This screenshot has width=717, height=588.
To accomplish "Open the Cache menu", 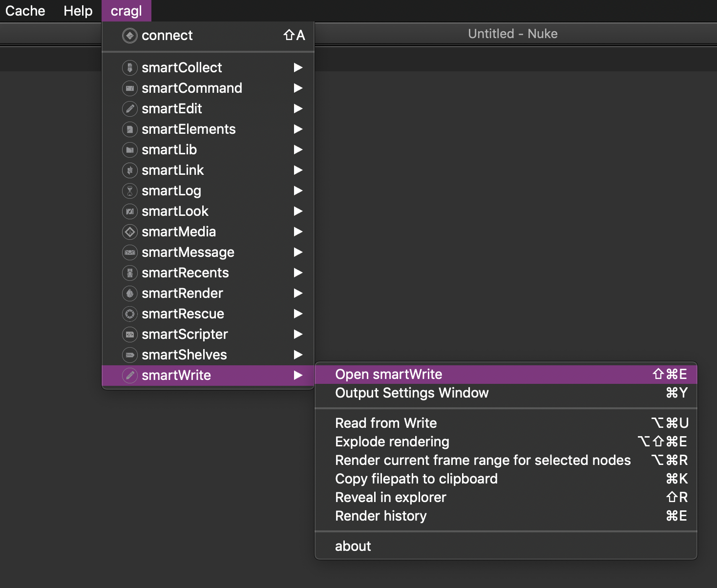I will [25, 11].
